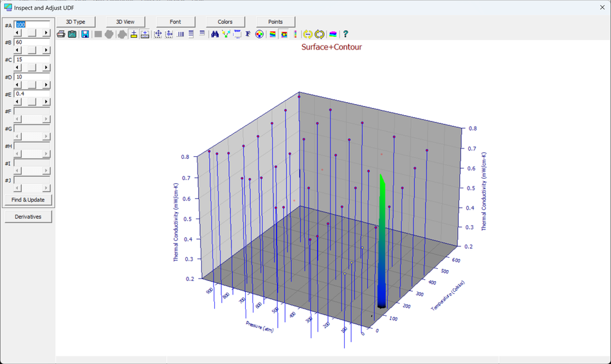Open the 3D Type menu

(x=76, y=22)
